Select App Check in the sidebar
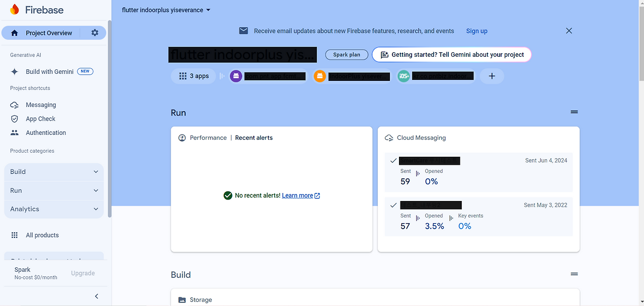Image resolution: width=644 pixels, height=306 pixels. (x=40, y=119)
